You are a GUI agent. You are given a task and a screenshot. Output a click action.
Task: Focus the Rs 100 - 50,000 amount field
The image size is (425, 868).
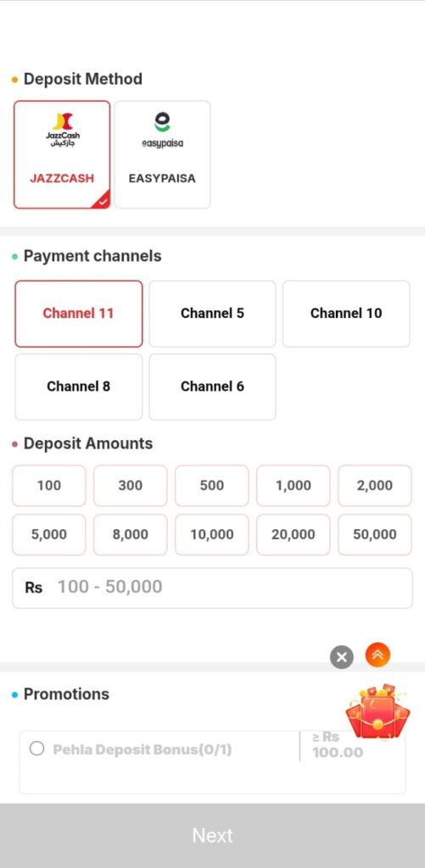(212, 587)
